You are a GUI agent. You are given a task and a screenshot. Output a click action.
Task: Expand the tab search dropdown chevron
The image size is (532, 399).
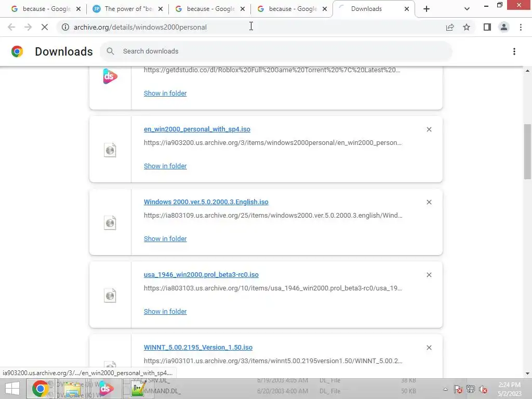[x=467, y=9]
